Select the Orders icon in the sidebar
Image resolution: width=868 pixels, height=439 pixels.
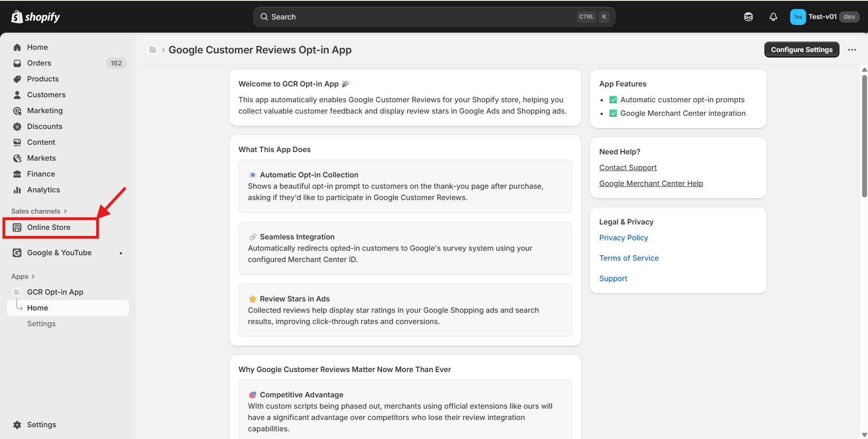pos(17,63)
